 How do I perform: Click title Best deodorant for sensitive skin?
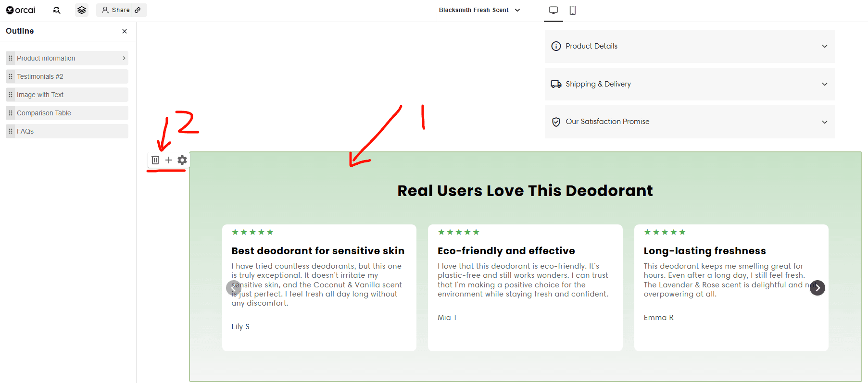318,251
